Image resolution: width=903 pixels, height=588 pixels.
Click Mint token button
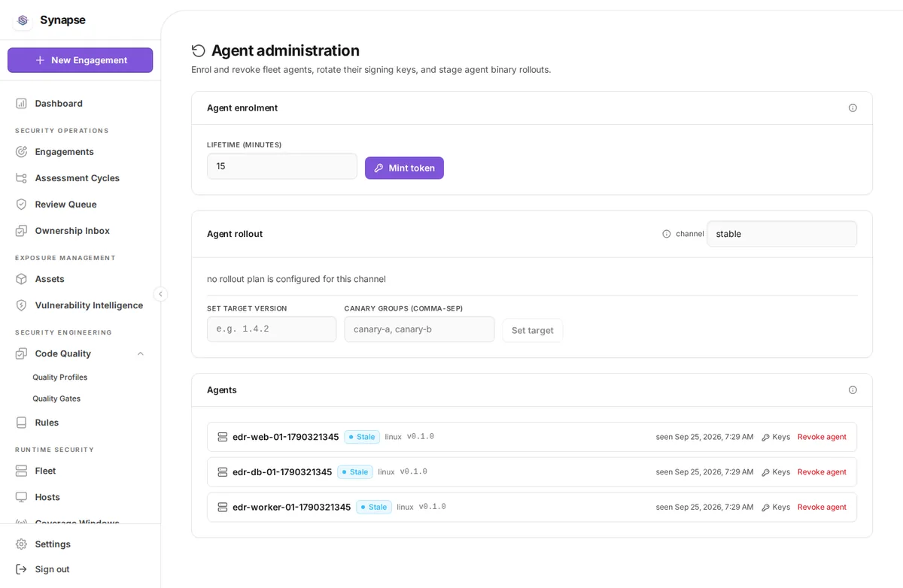click(404, 168)
